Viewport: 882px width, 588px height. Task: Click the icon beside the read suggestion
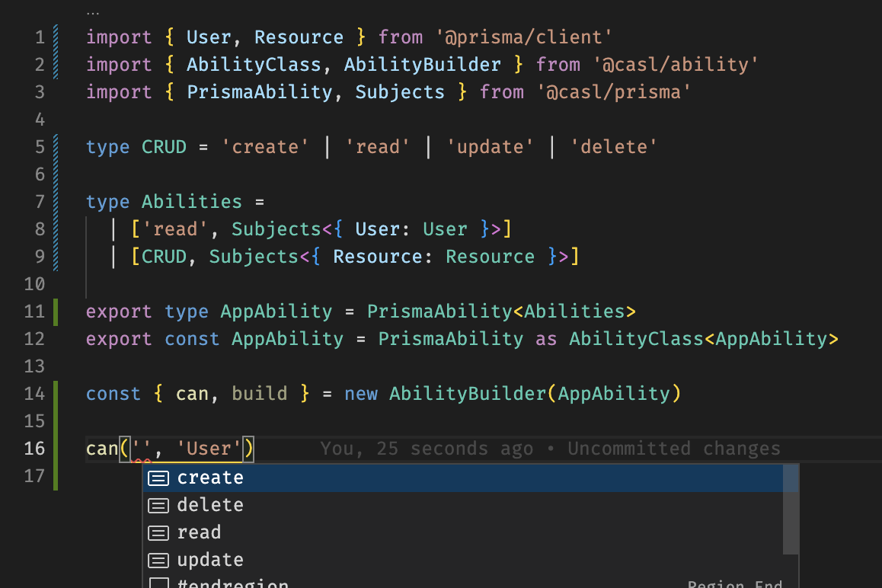[158, 532]
